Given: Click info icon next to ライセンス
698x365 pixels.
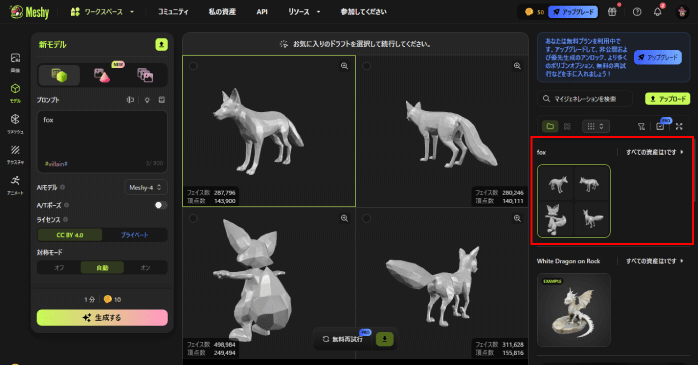Looking at the screenshot, I should 65,219.
